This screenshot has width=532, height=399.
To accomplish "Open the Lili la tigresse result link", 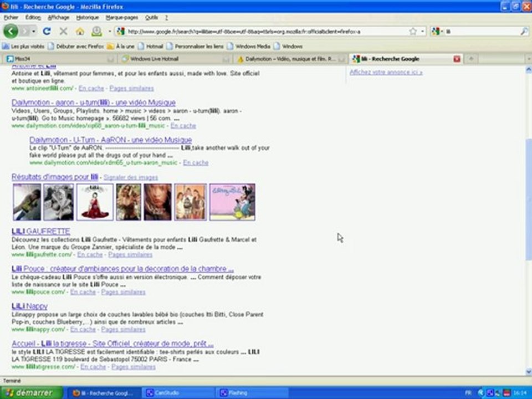I will 112,344.
